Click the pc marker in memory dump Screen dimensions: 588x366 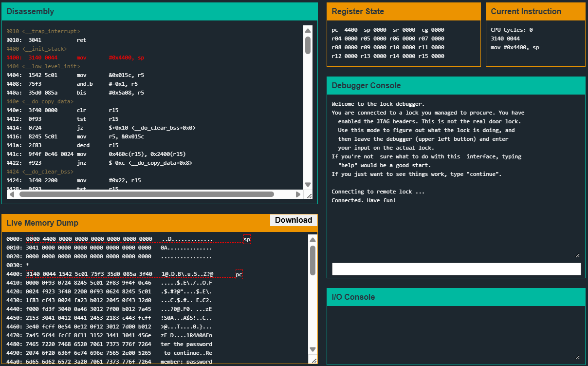pyautogui.click(x=239, y=275)
